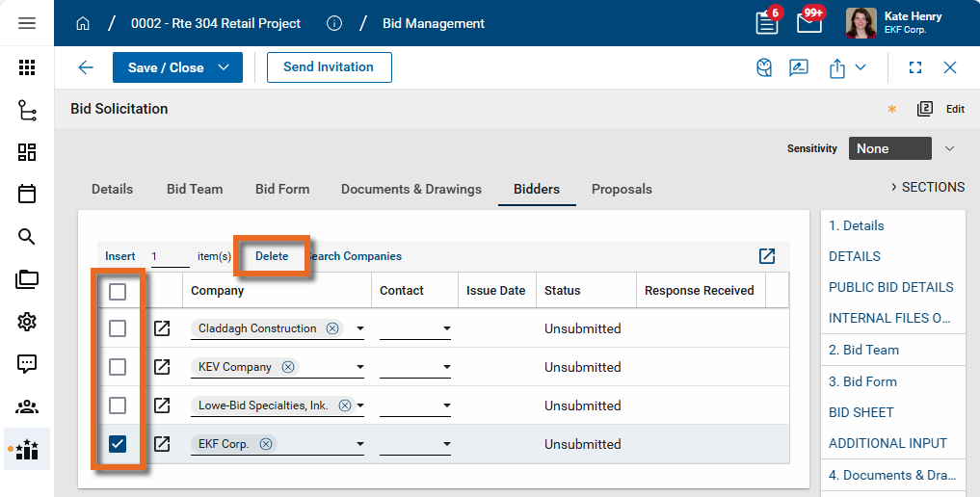Viewport: 980px width, 497px height.
Task: Uncheck the EKF Corp. row checkbox
Action: click(x=118, y=444)
